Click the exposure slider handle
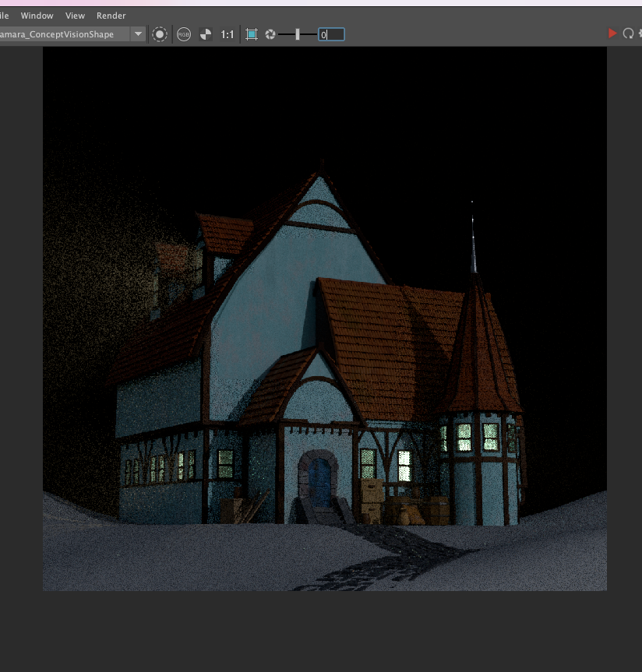This screenshot has height=672, width=642. tap(298, 34)
